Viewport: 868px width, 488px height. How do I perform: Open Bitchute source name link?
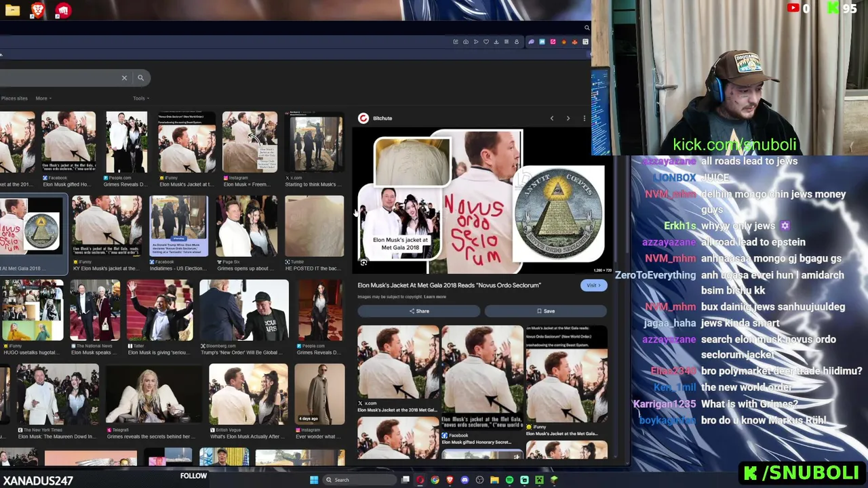pyautogui.click(x=382, y=119)
